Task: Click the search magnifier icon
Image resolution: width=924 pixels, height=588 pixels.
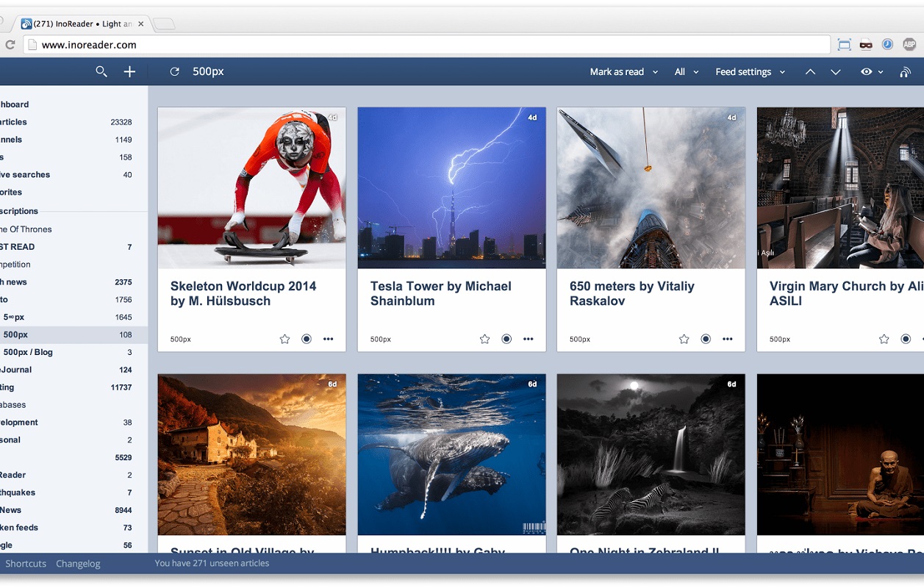Action: pyautogui.click(x=101, y=71)
